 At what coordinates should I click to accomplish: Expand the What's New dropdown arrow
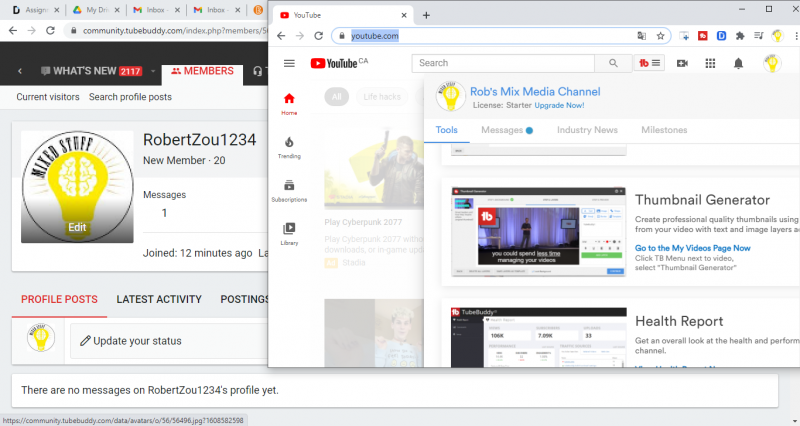pyautogui.click(x=154, y=72)
